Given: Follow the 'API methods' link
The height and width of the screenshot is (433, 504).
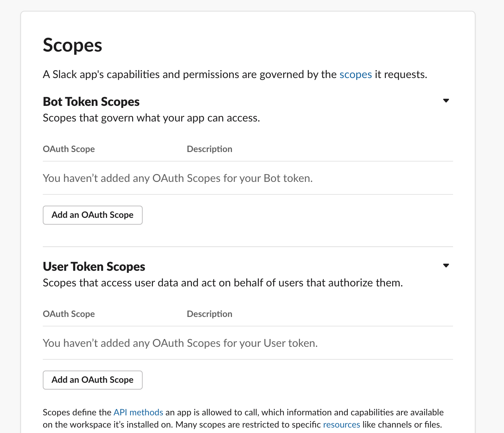Looking at the screenshot, I should (x=138, y=412).
